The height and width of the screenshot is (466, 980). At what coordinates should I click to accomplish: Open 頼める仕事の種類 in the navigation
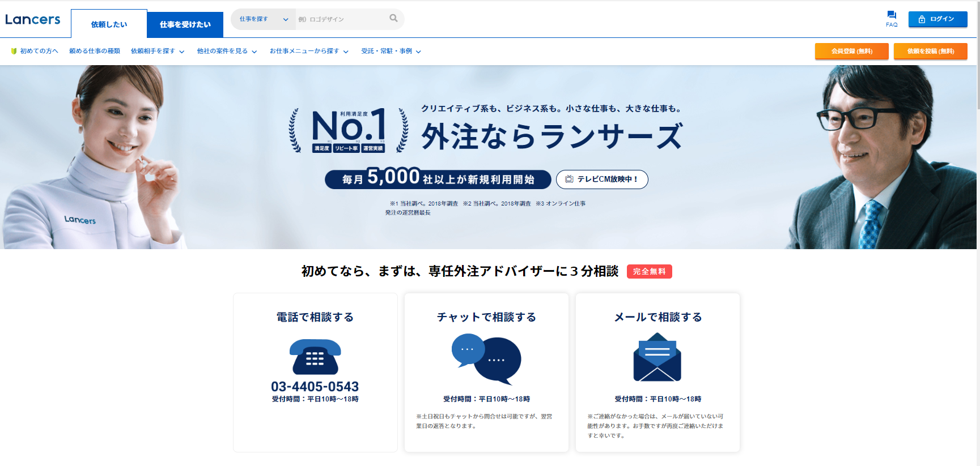(x=95, y=51)
